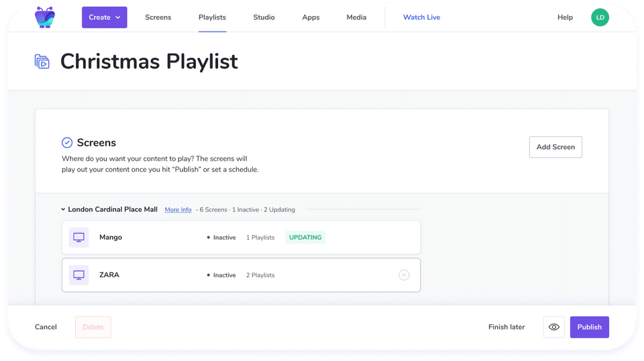Click the ScreenCloud logo icon
This screenshot has height=361, width=644.
(45, 17)
